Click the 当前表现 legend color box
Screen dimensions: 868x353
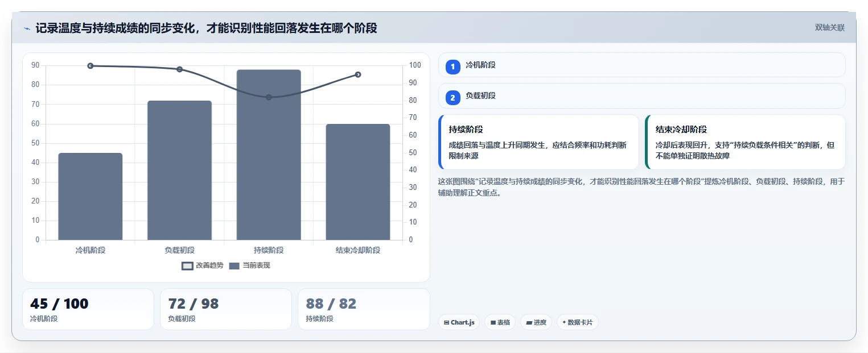click(235, 266)
